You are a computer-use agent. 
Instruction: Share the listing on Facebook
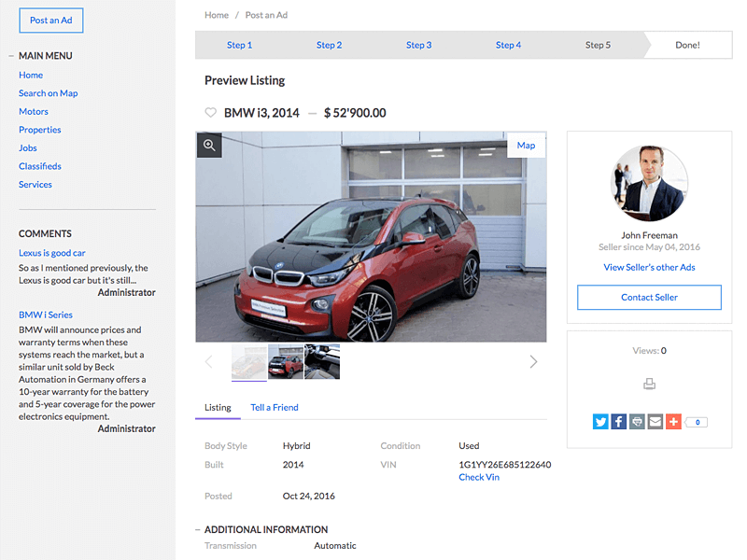(x=618, y=422)
